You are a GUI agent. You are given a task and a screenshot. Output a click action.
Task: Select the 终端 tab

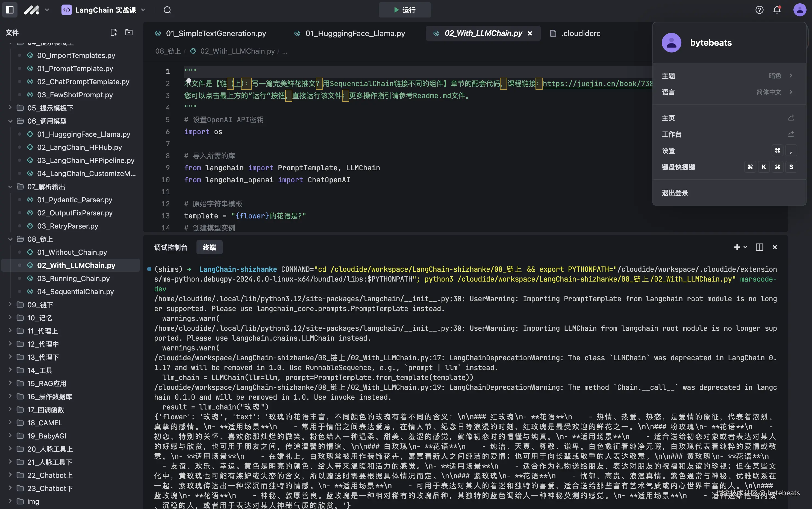point(209,247)
